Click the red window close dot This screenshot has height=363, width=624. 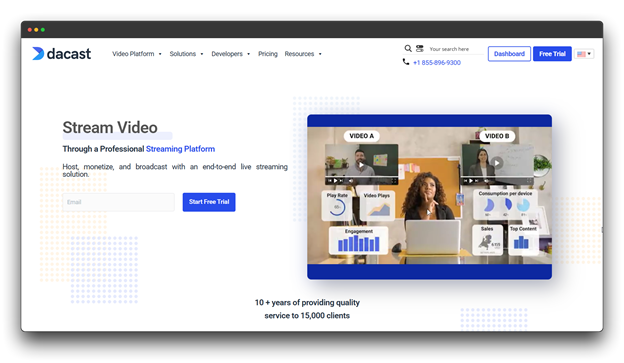click(x=29, y=30)
